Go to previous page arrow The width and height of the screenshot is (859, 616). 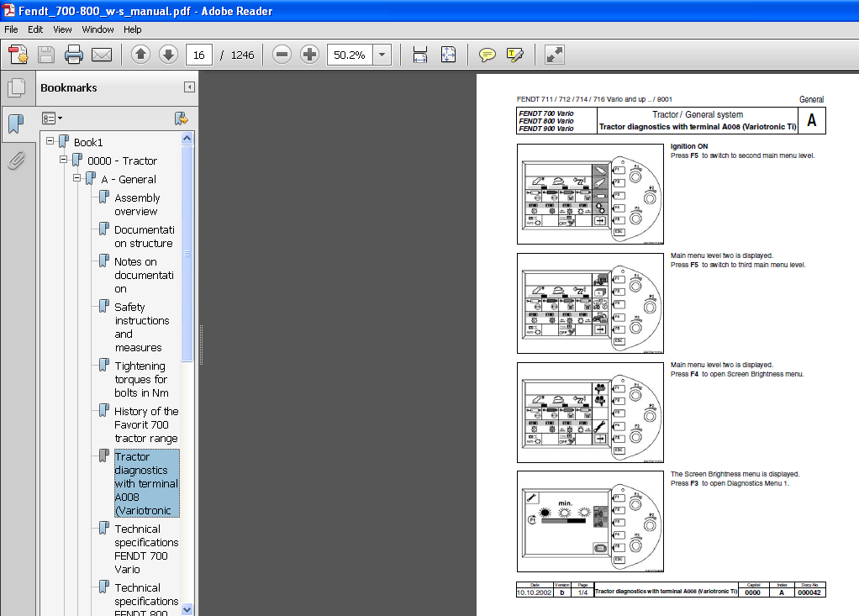point(141,55)
